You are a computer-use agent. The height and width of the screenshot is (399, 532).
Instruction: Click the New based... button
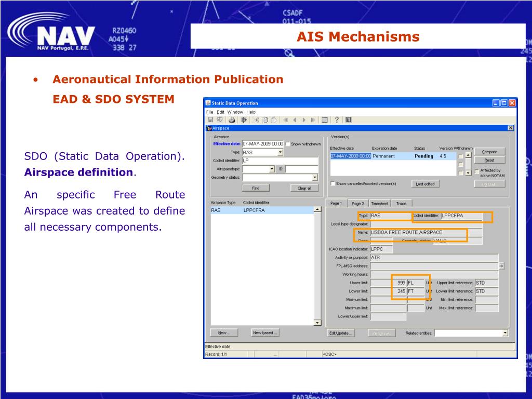(x=265, y=333)
